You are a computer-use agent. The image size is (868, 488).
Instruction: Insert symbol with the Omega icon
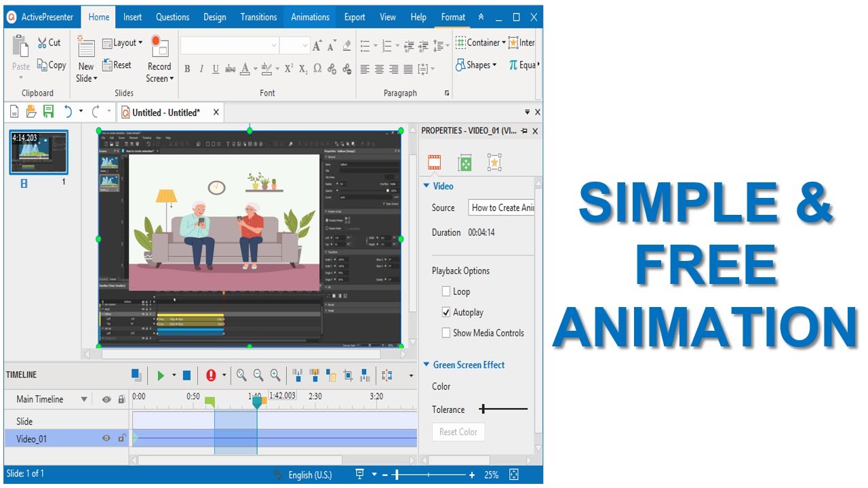(x=317, y=68)
